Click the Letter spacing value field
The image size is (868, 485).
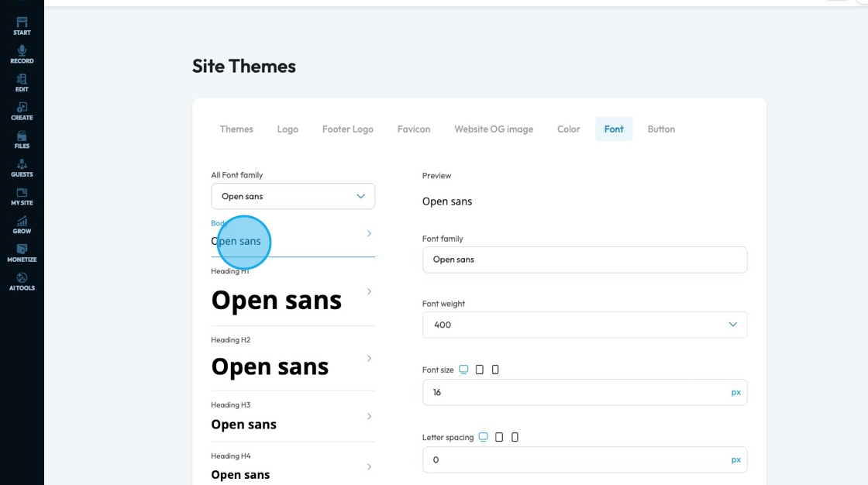point(584,459)
